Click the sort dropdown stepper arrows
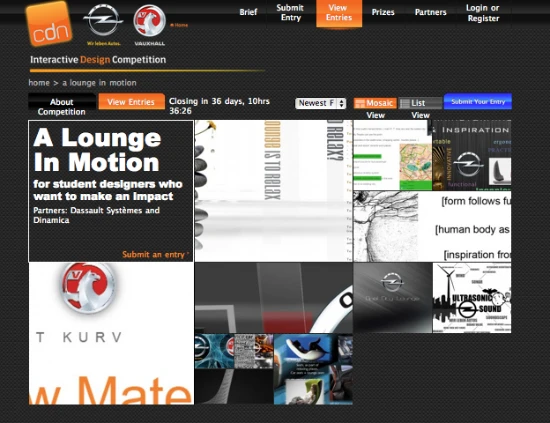 (342, 103)
